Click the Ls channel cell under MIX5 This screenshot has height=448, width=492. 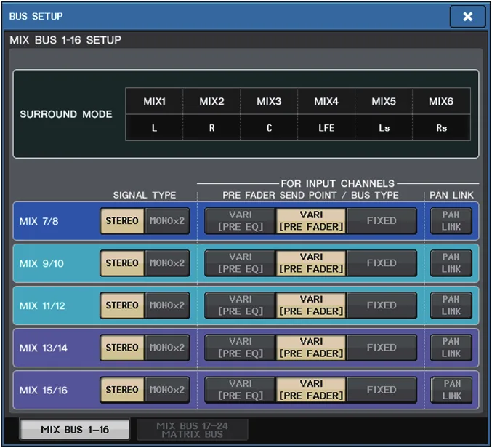coord(384,128)
